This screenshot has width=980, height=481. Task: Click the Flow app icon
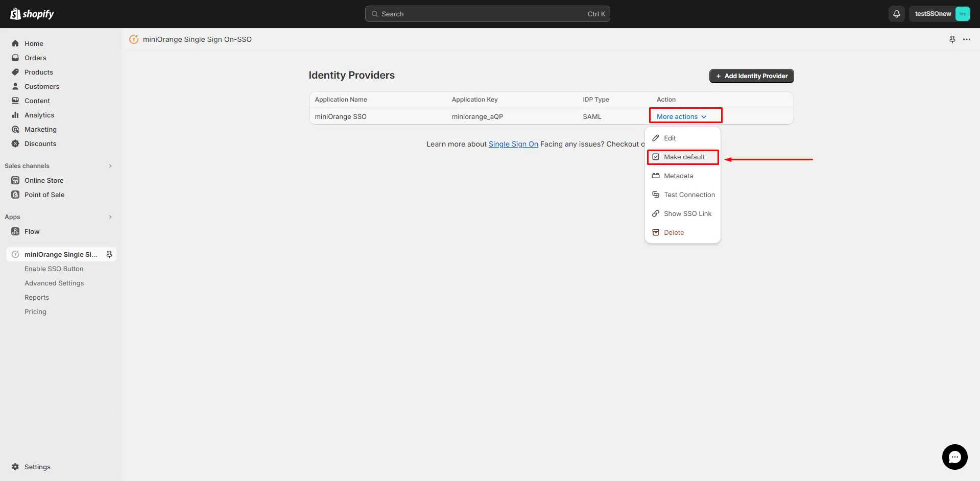coord(15,231)
